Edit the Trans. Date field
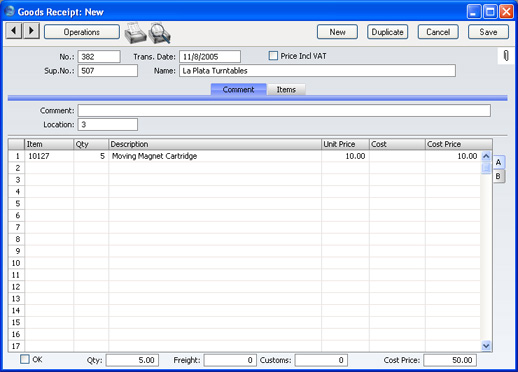 coord(210,57)
